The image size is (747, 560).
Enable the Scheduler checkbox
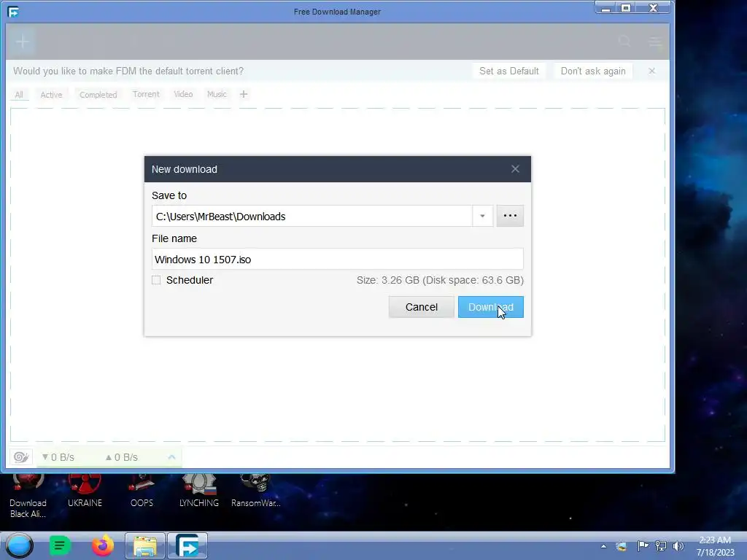click(x=156, y=280)
